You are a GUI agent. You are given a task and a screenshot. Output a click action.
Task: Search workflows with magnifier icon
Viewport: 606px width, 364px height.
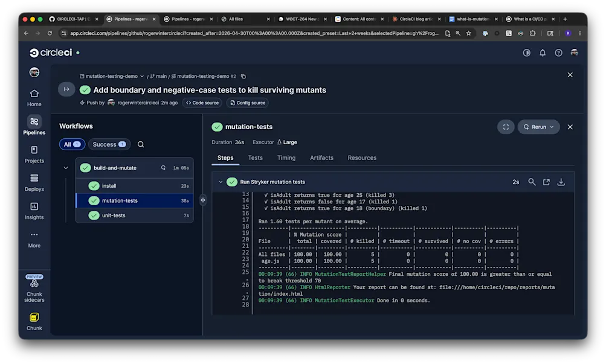click(141, 144)
